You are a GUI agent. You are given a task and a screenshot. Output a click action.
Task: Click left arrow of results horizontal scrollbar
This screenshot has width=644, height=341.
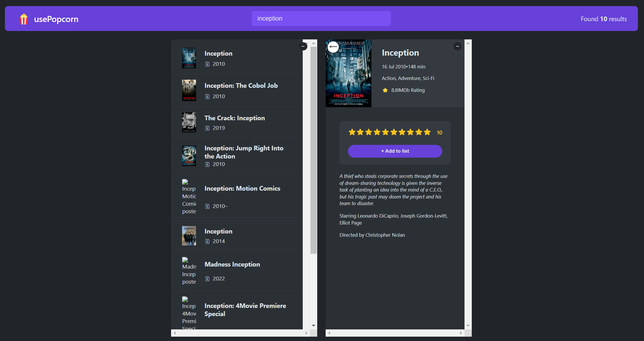pos(175,333)
